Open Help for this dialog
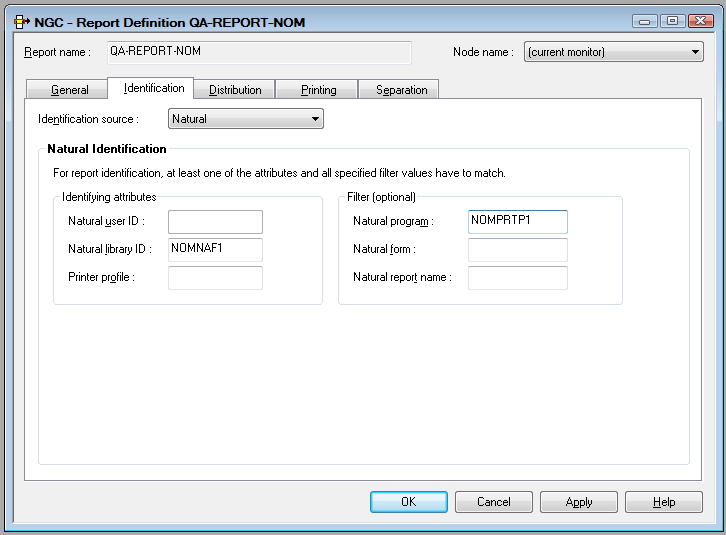The image size is (726, 535). pos(663,502)
